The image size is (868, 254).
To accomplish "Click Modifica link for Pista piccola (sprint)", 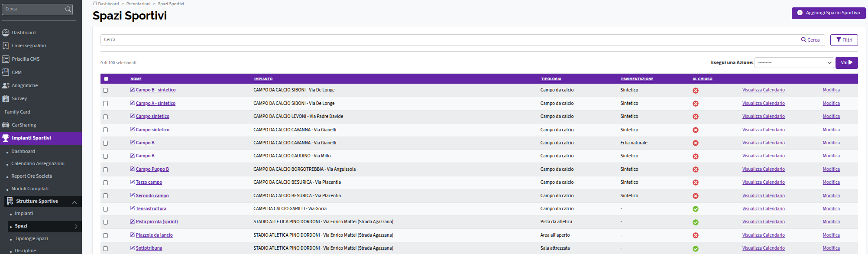I will 831,221.
